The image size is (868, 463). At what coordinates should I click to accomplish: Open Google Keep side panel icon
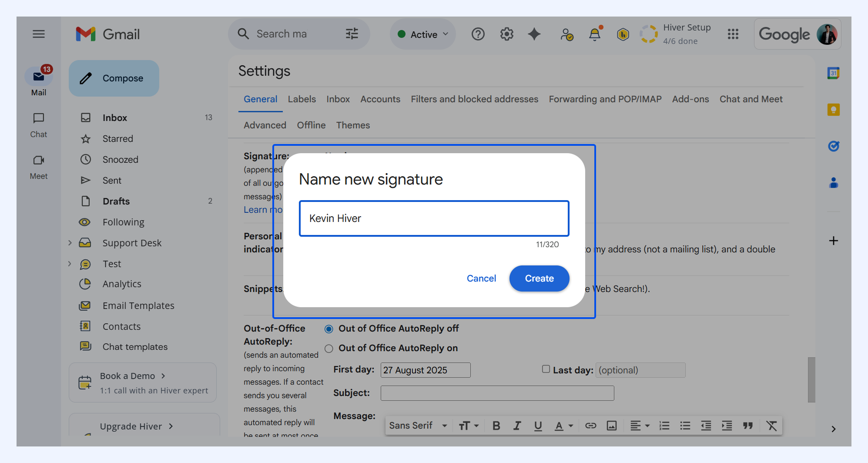point(834,110)
